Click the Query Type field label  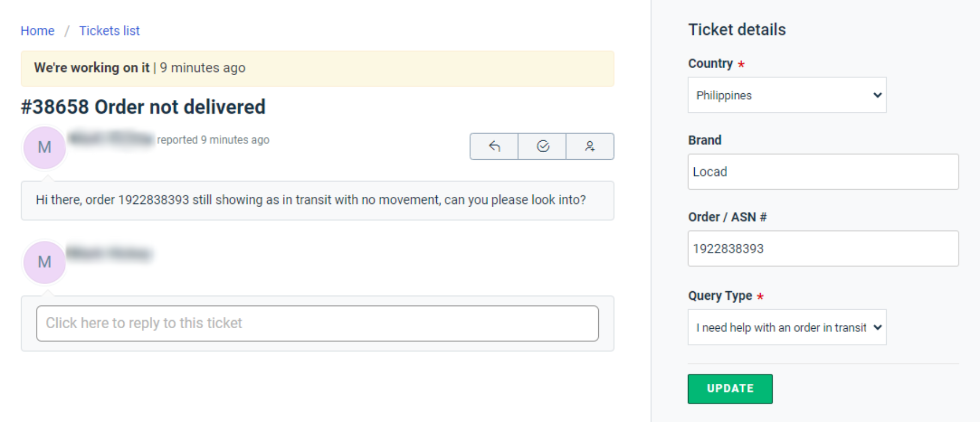click(720, 296)
